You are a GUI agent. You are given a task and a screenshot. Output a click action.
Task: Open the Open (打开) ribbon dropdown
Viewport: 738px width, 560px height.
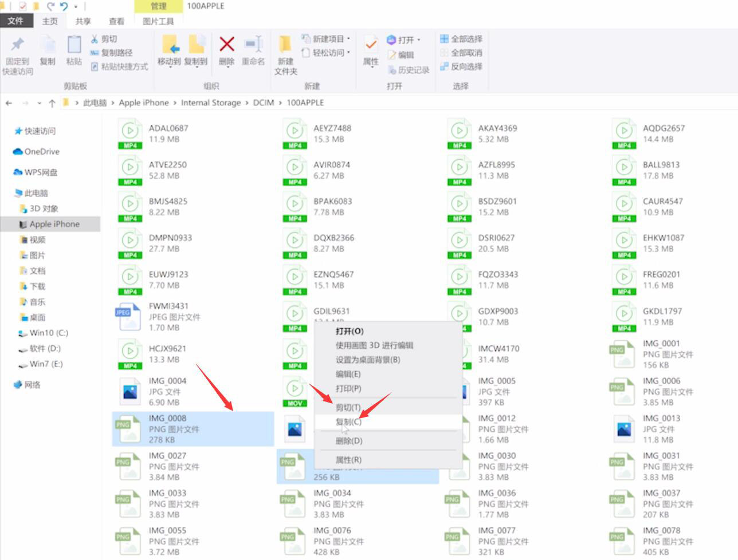404,40
